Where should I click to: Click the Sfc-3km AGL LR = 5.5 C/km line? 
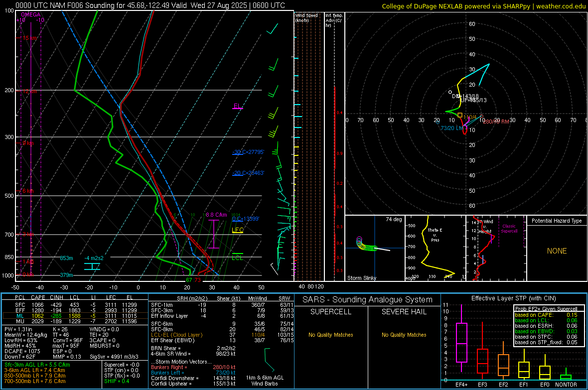37,365
